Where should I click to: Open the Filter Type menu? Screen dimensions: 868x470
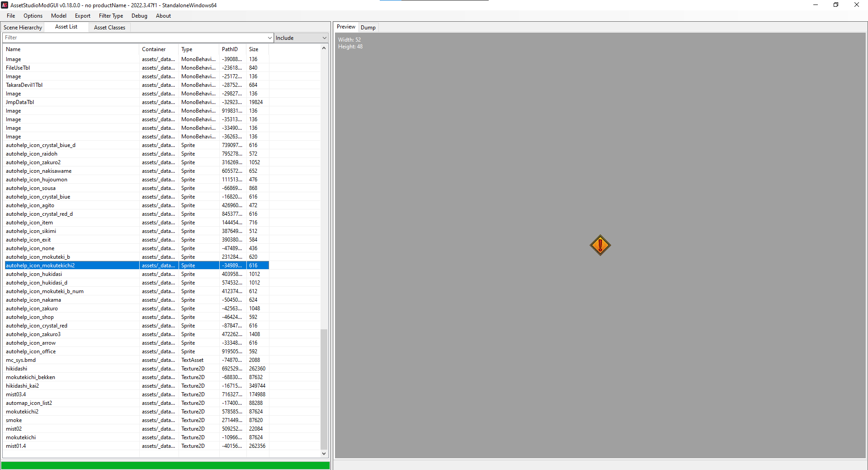tap(111, 16)
